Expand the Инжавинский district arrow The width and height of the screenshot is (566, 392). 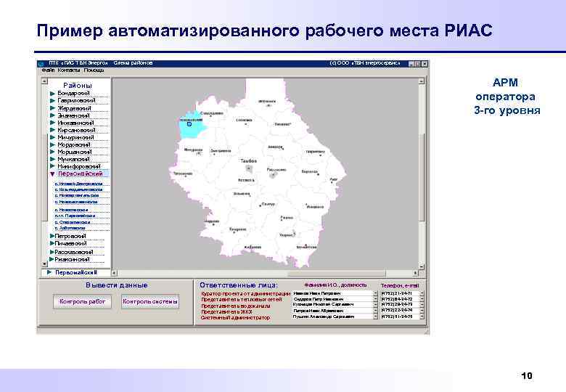pos(52,123)
